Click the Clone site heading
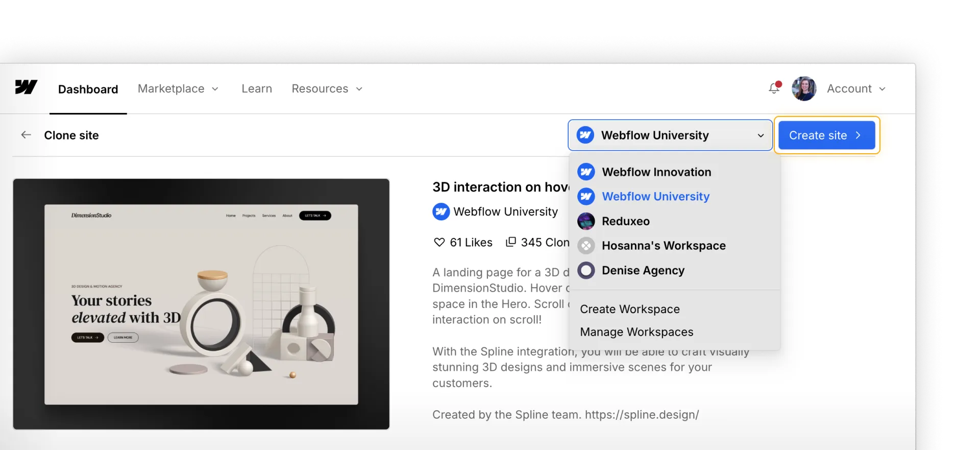 71,135
